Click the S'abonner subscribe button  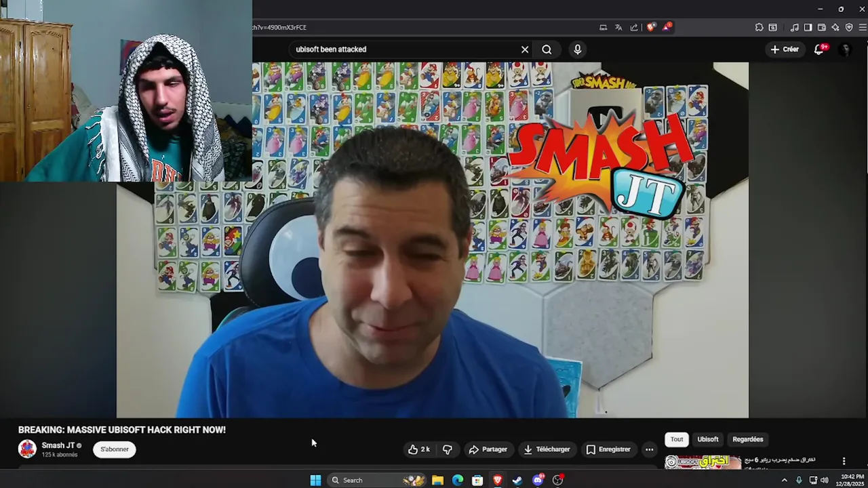(115, 449)
